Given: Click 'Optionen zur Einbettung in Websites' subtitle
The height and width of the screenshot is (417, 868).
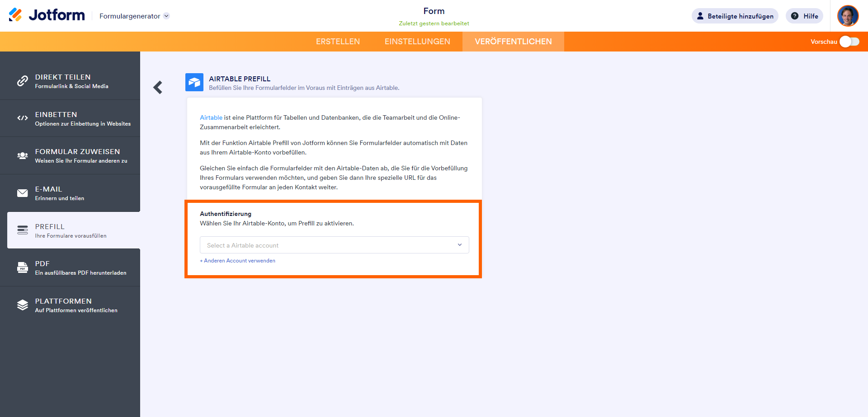Looking at the screenshot, I should (x=83, y=124).
